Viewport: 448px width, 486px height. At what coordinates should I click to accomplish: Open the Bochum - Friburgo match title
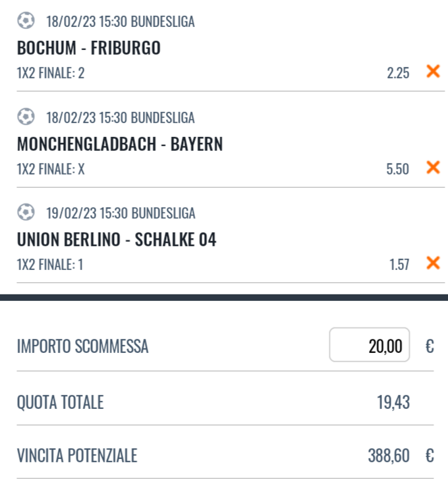click(89, 48)
